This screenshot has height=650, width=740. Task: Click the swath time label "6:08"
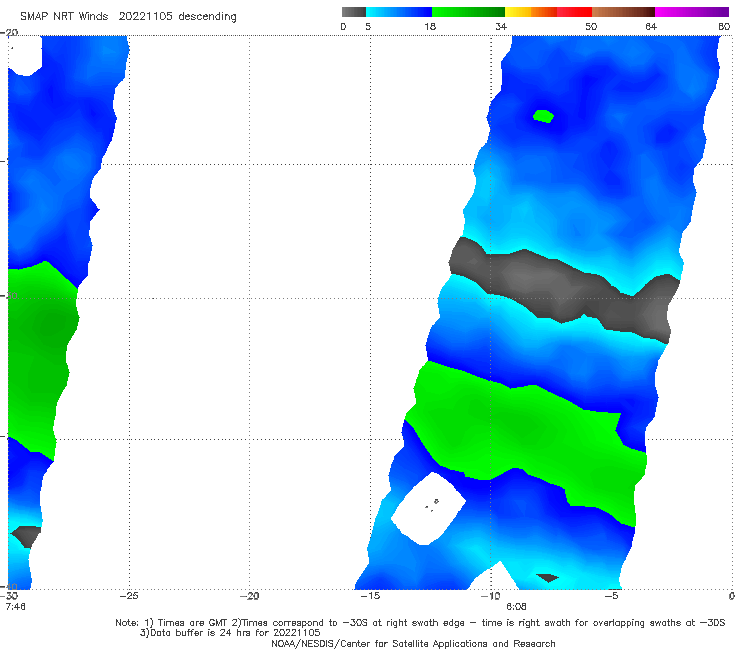[x=516, y=607]
